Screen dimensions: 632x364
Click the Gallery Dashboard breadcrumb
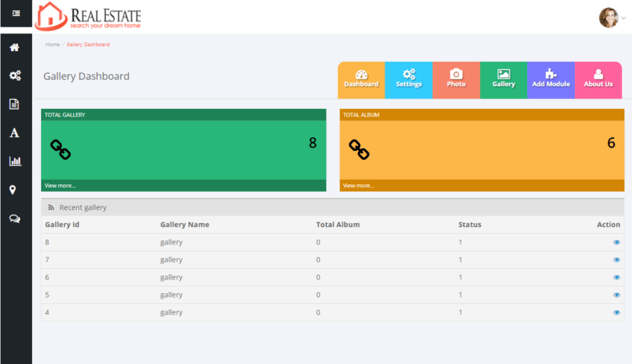(88, 44)
